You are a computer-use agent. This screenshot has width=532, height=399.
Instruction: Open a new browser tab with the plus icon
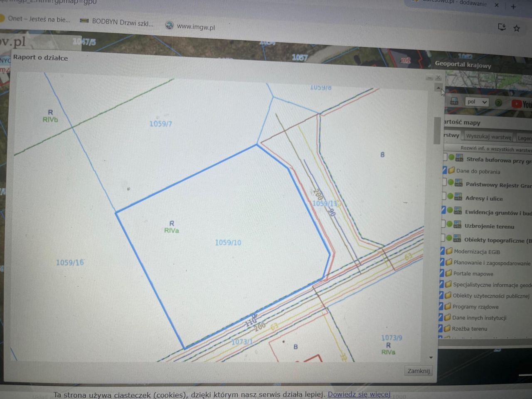513,6
